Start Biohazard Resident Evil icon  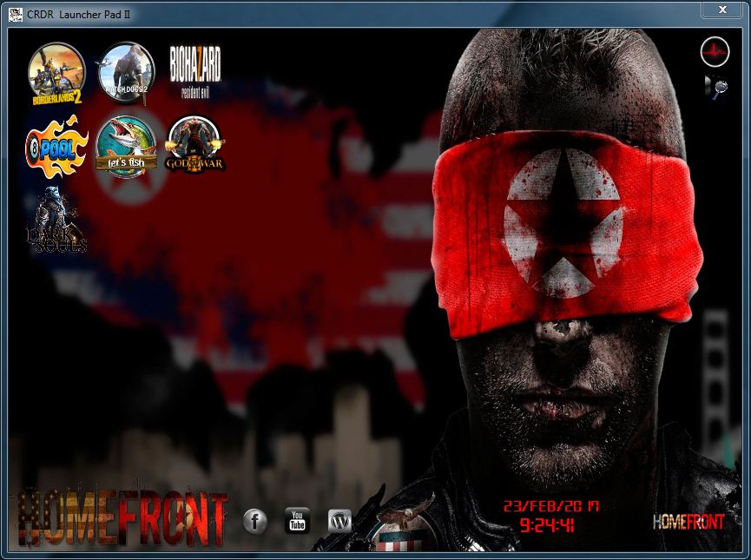[x=195, y=72]
